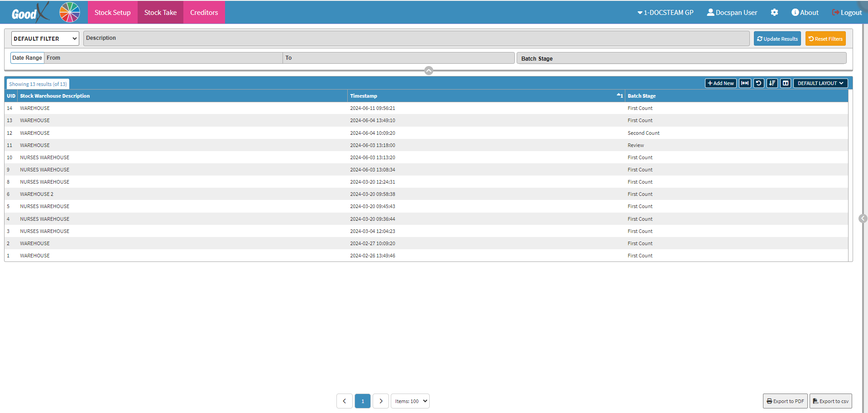Go to the next page arrow
The width and height of the screenshot is (868, 413).
click(x=381, y=401)
